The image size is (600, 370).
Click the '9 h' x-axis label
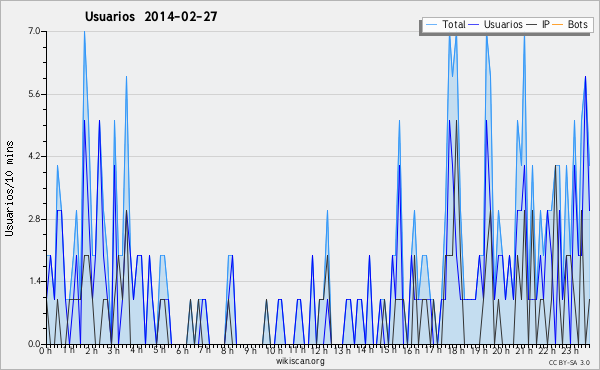(250, 350)
